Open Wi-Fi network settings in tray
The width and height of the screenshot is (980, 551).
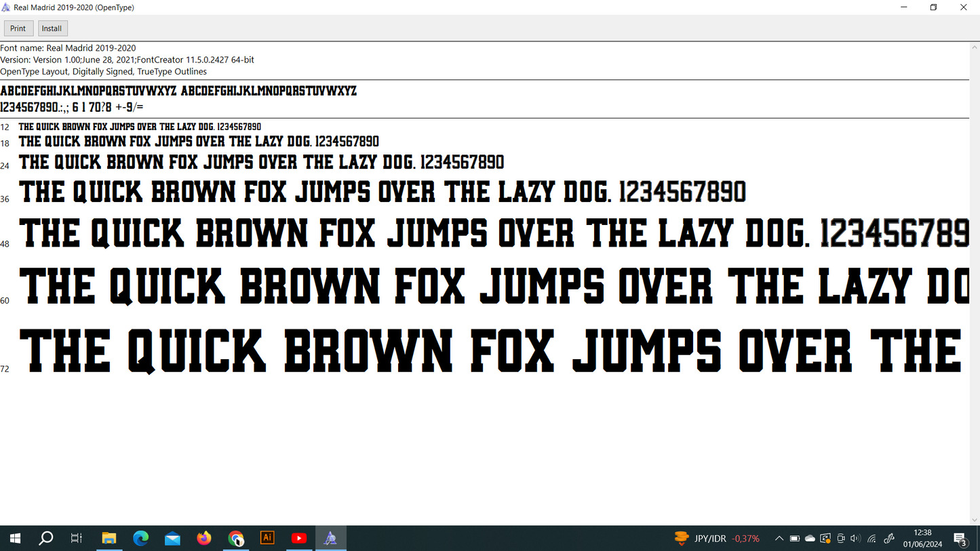click(872, 539)
